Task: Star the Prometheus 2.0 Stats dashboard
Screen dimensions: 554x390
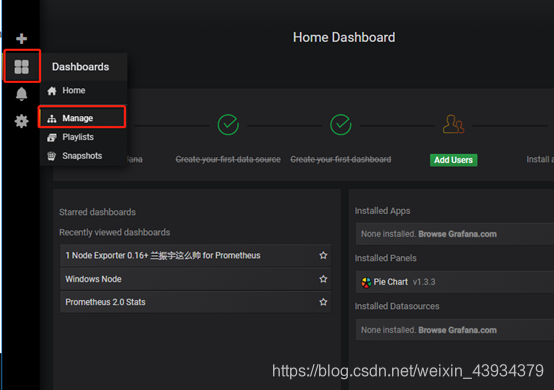Action: [323, 302]
